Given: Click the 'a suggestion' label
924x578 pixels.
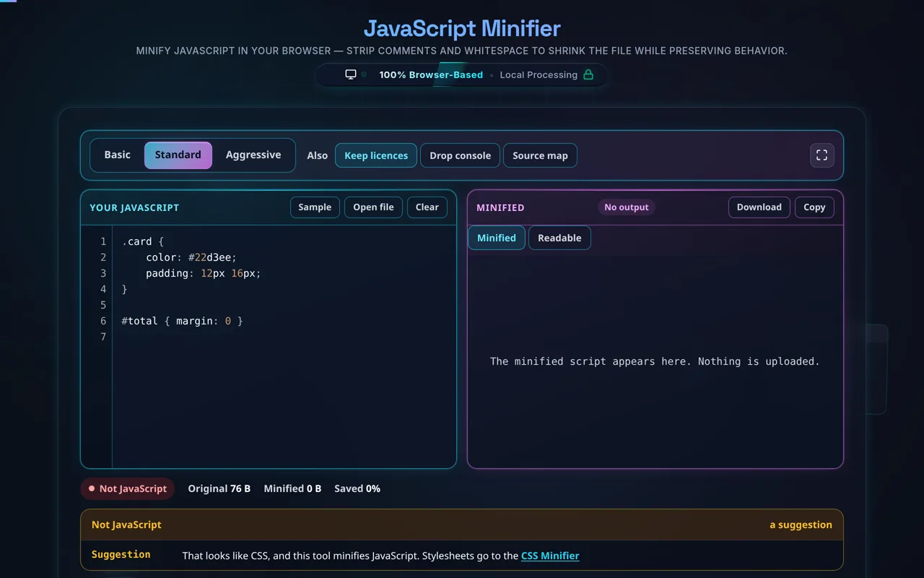Looking at the screenshot, I should 801,525.
